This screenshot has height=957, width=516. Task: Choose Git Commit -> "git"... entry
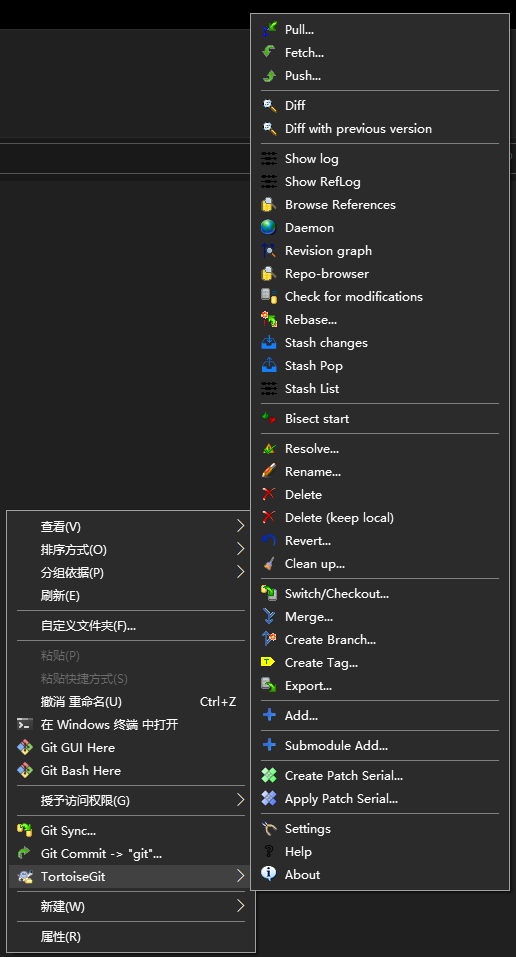pos(131,853)
